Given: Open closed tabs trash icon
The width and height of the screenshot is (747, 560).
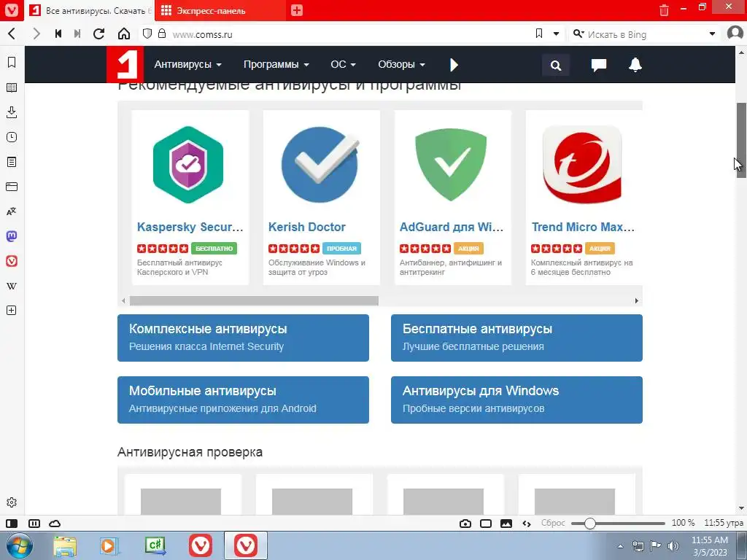Looking at the screenshot, I should coord(664,10).
